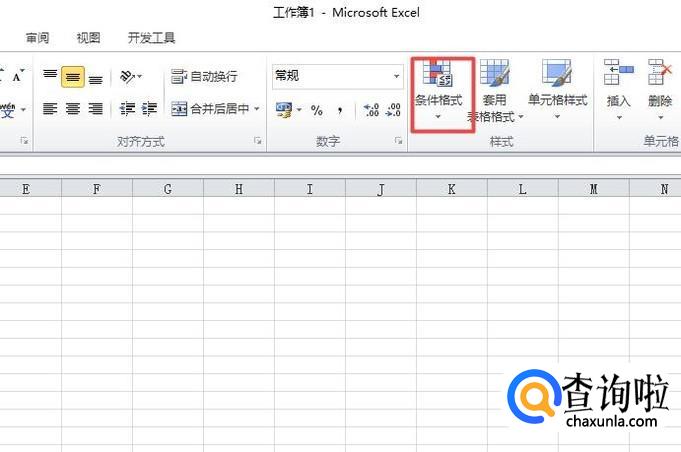Open the 条件格式 conditional formatting menu
Screen dimensions: 681x452
(439, 91)
